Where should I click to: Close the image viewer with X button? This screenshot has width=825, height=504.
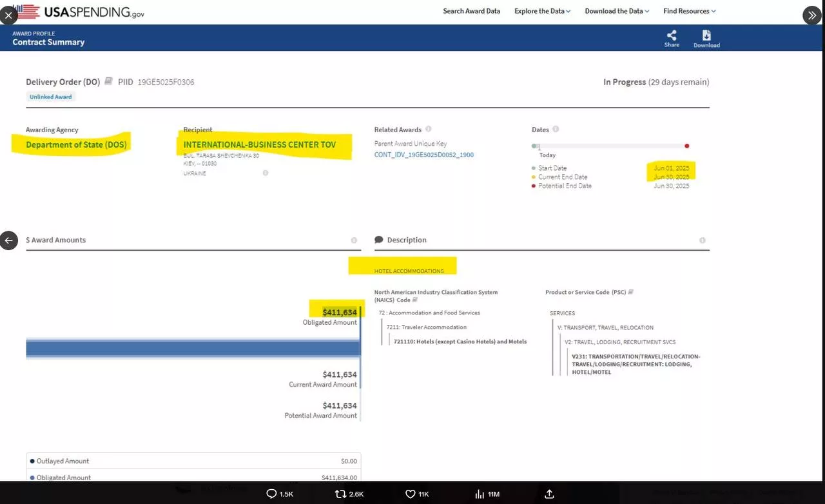click(8, 15)
